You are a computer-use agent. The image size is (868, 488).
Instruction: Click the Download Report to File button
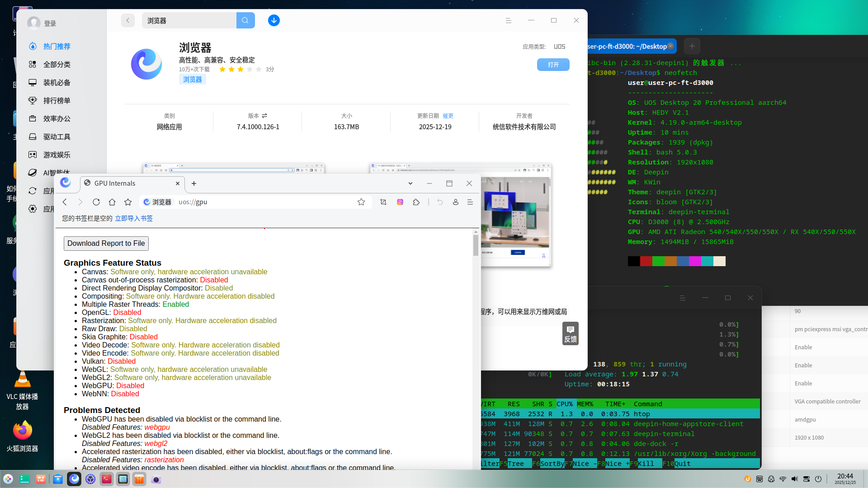point(106,243)
